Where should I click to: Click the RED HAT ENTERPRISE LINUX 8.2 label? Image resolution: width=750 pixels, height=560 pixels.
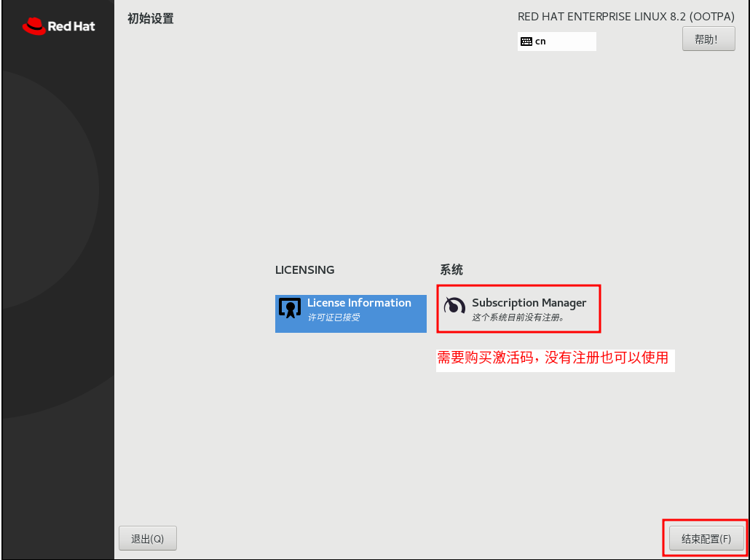625,15
